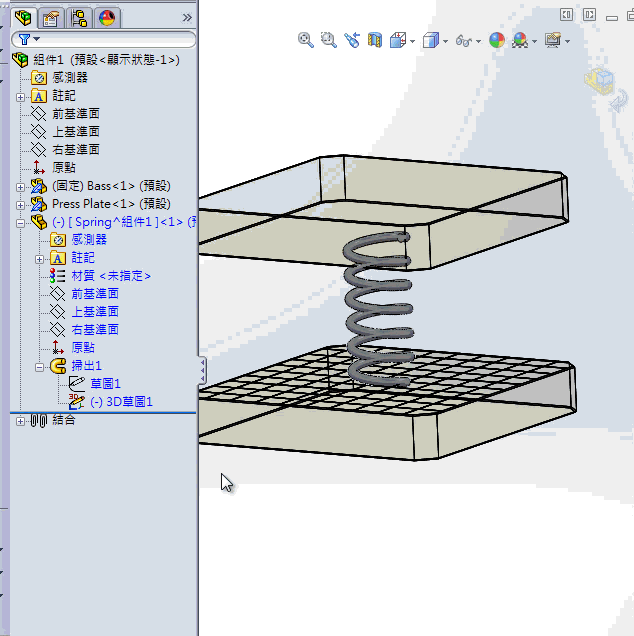
Task: Click the sensor folder icon under 組件1
Action: pyautogui.click(x=39, y=77)
